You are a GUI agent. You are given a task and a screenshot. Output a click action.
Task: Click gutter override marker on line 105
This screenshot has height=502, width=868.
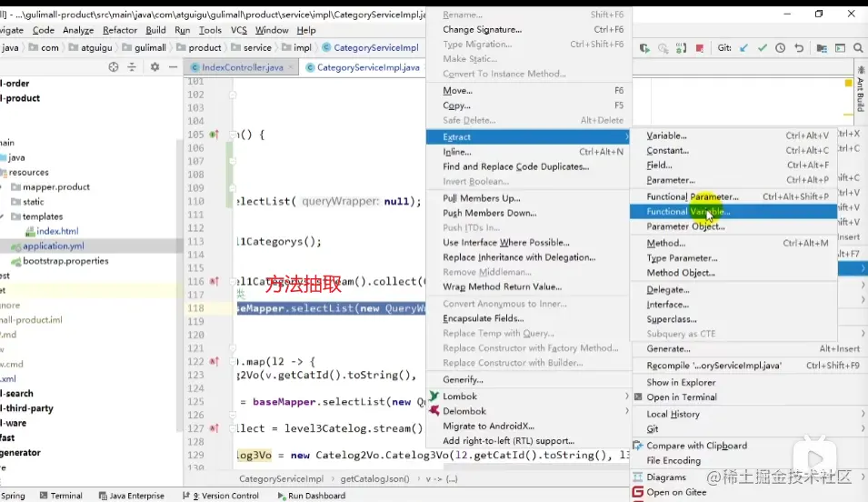tap(214, 134)
